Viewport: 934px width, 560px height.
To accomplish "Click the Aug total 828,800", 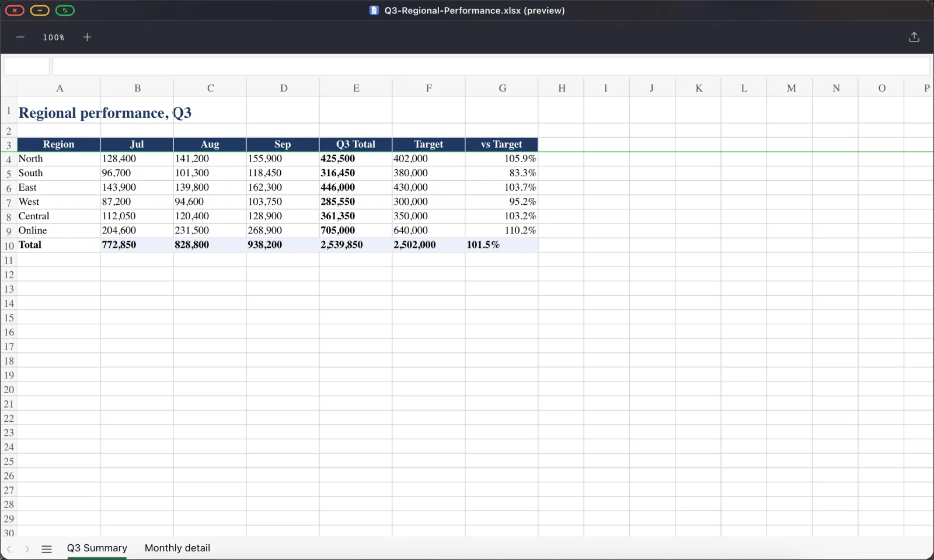I will pos(210,245).
